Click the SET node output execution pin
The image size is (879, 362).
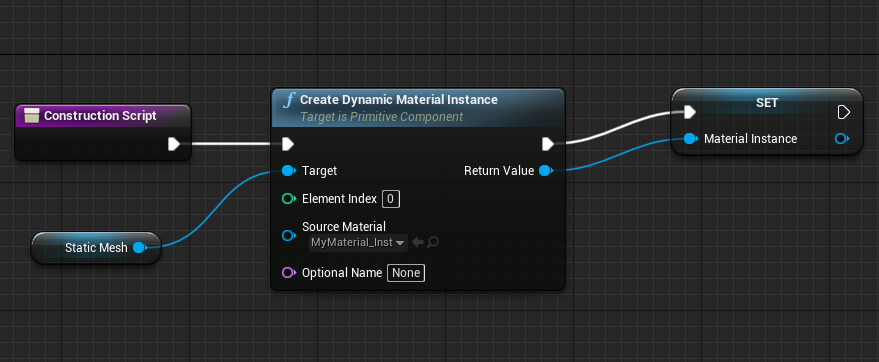(x=844, y=113)
